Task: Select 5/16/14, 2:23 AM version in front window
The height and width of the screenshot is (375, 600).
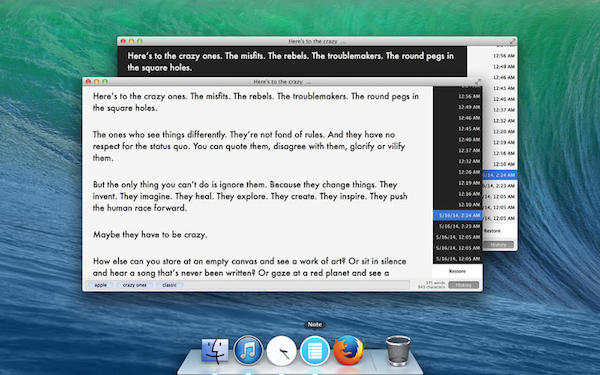Action: (x=458, y=226)
